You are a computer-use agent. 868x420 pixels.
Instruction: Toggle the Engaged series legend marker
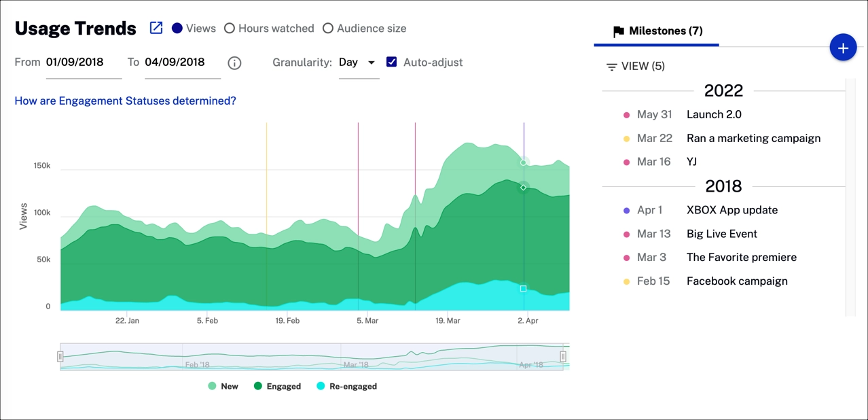(x=258, y=386)
